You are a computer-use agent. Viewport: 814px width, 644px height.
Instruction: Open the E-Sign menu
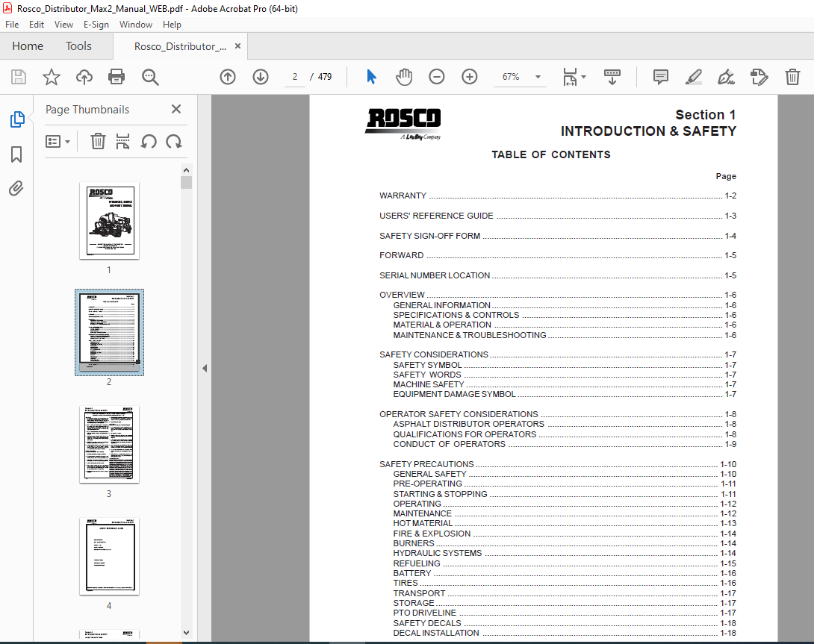tap(96, 25)
